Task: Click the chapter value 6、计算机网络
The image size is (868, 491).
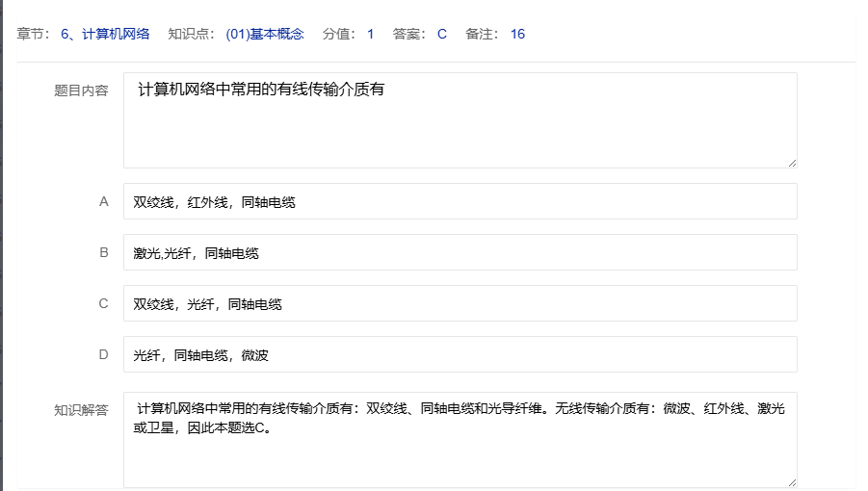Action: coord(105,34)
